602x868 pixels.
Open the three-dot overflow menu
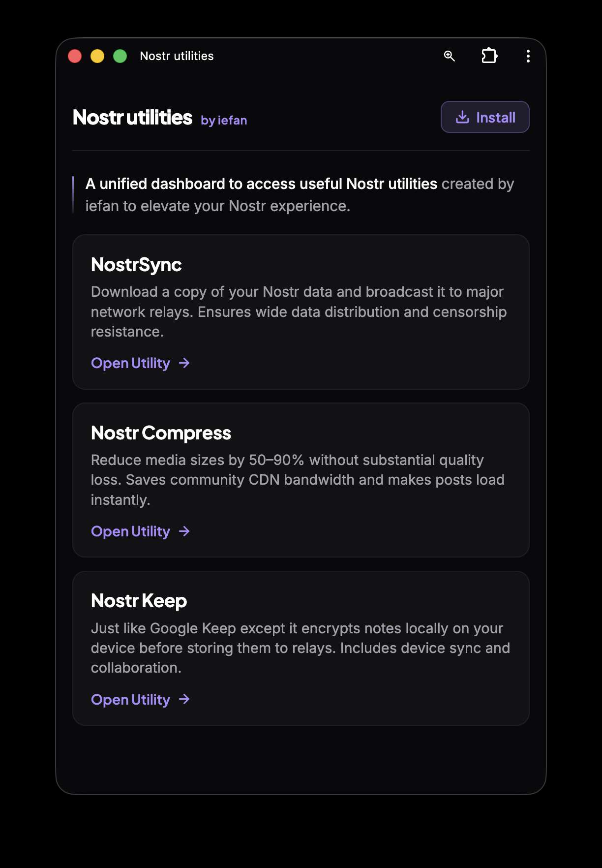click(x=528, y=56)
